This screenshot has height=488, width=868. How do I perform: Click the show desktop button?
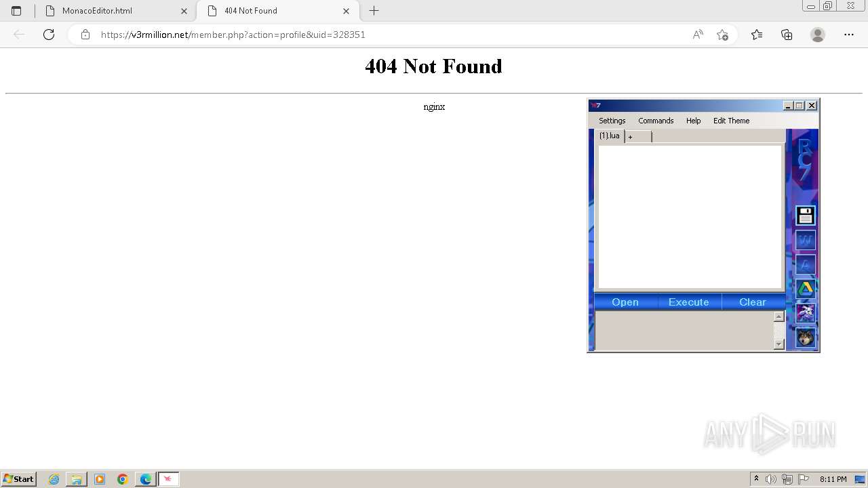tap(860, 479)
